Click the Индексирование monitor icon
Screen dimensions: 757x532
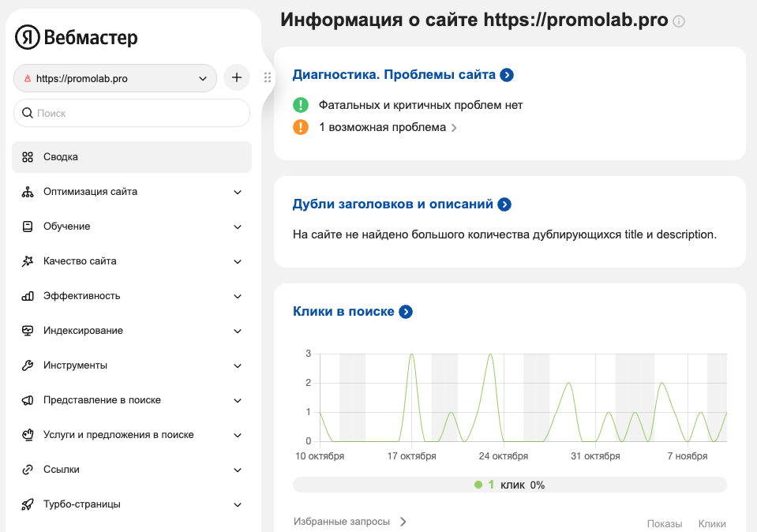pos(28,331)
